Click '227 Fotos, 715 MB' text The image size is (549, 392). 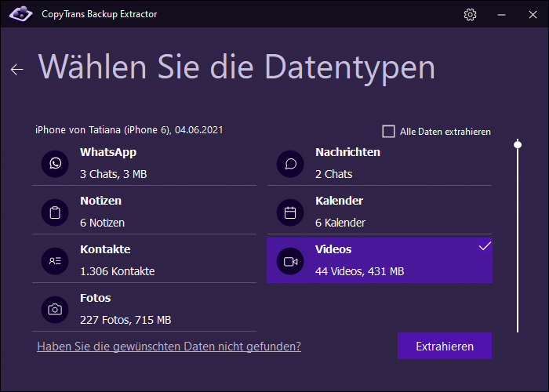tap(125, 320)
